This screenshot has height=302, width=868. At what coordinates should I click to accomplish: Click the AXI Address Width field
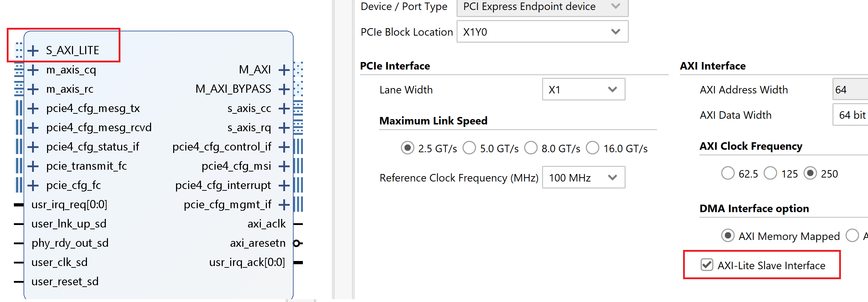[x=852, y=89]
